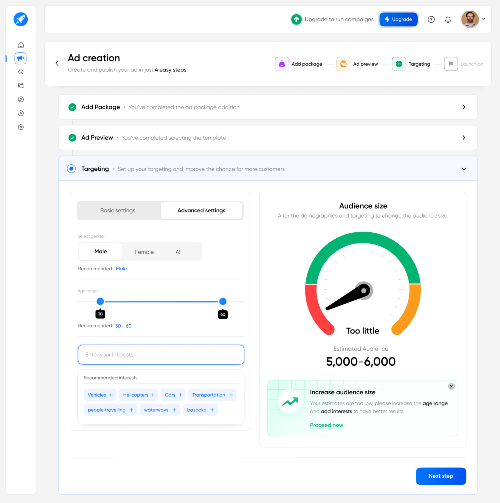Switch to the Basic settings tab

click(118, 210)
